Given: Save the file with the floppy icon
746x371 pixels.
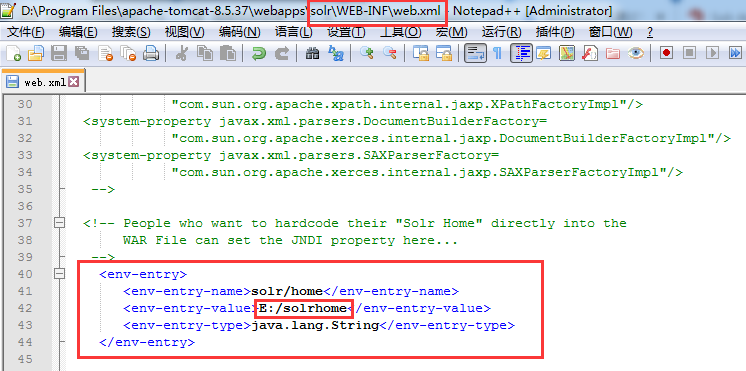Looking at the screenshot, I should [x=59, y=53].
